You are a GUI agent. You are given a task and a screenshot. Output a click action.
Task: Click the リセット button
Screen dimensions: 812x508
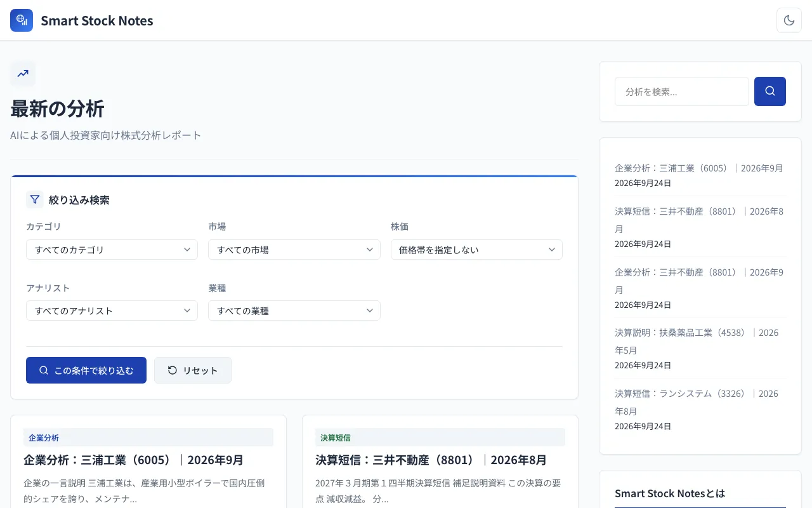pos(193,370)
